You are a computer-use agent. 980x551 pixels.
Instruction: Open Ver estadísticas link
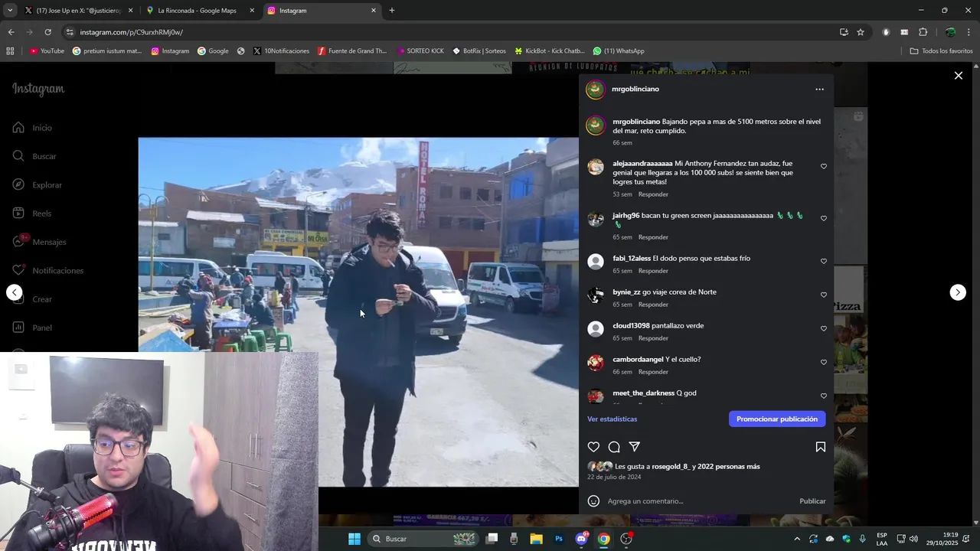point(612,419)
